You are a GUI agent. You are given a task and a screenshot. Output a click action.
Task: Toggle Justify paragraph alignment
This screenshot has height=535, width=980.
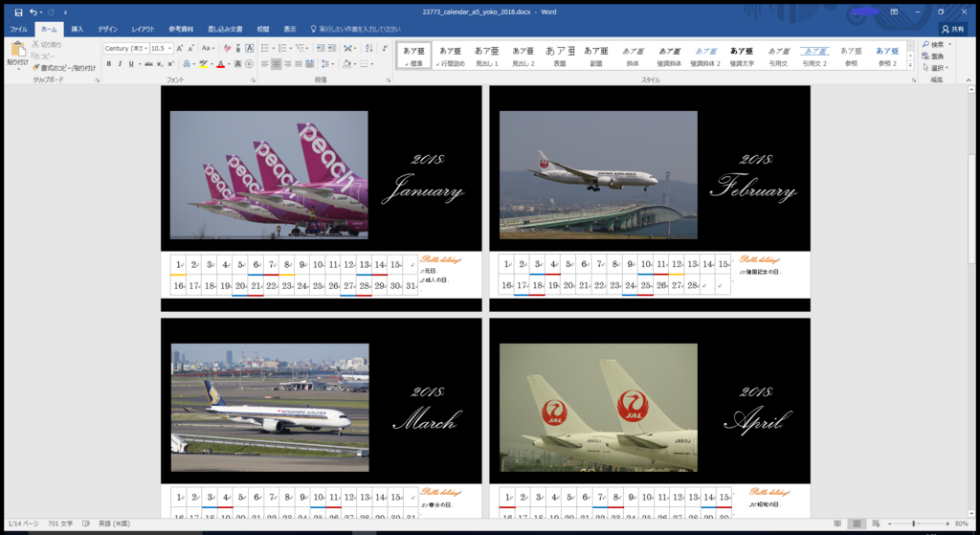[299, 64]
